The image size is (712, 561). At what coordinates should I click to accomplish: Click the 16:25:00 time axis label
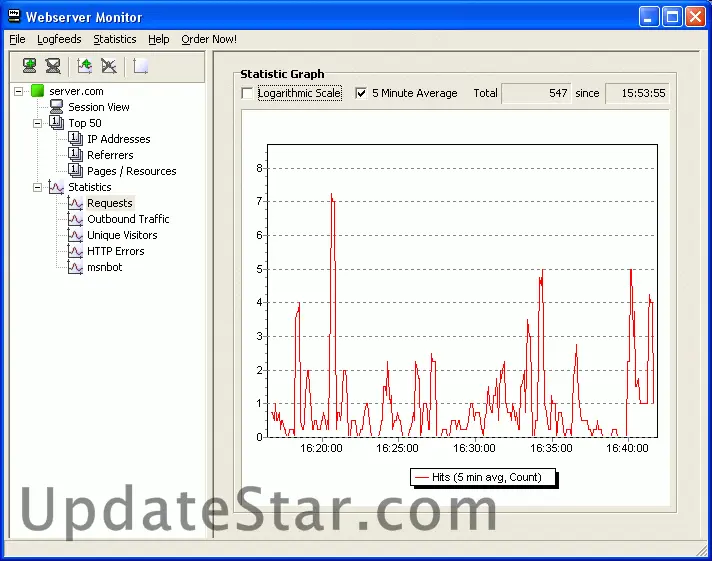pyautogui.click(x=397, y=448)
